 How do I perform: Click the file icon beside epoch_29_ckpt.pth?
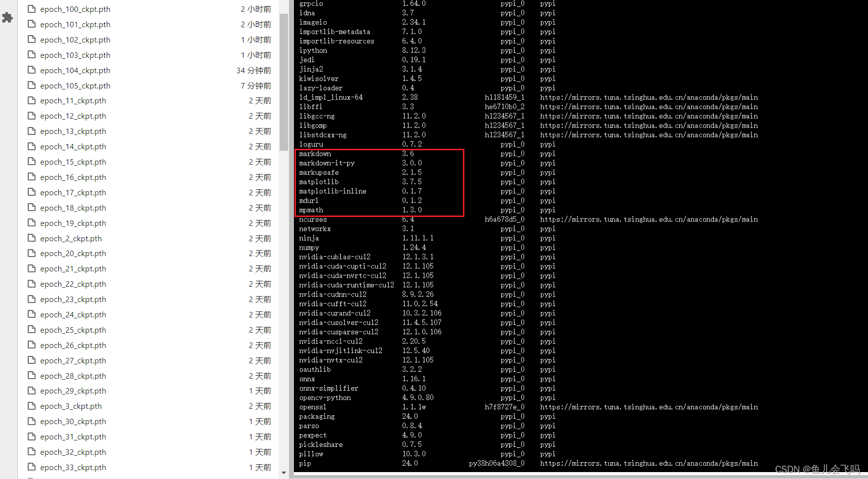pyautogui.click(x=31, y=391)
